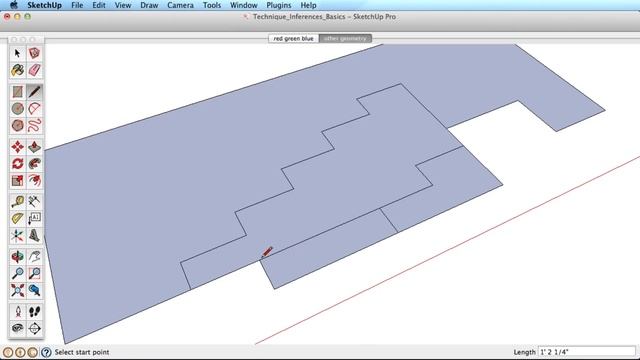Screen dimensions: 640x360
Task: Activate the Push/Pull tool
Action: pos(34,147)
